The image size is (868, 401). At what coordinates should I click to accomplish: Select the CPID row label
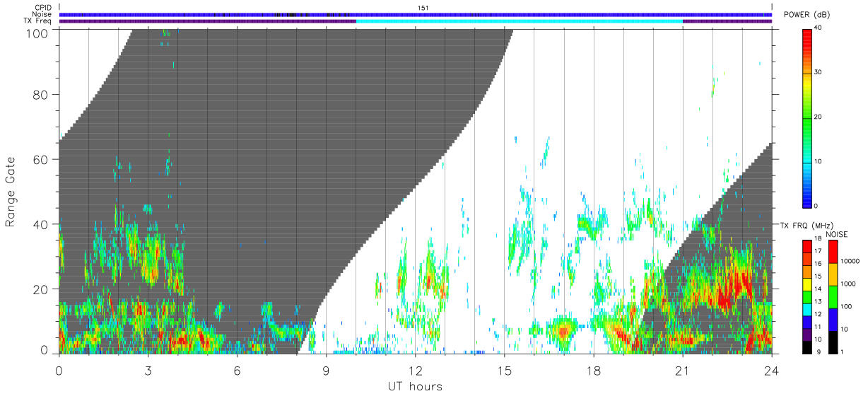pyautogui.click(x=44, y=8)
